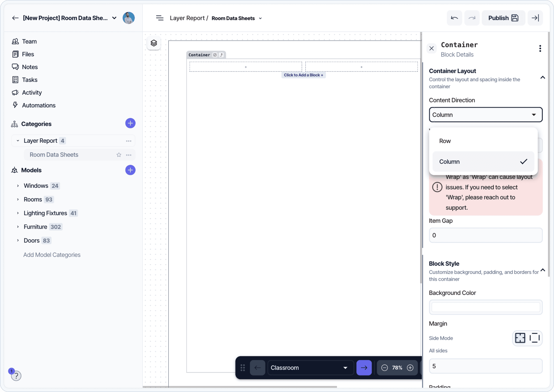Click the undo arrow icon

pos(454,18)
